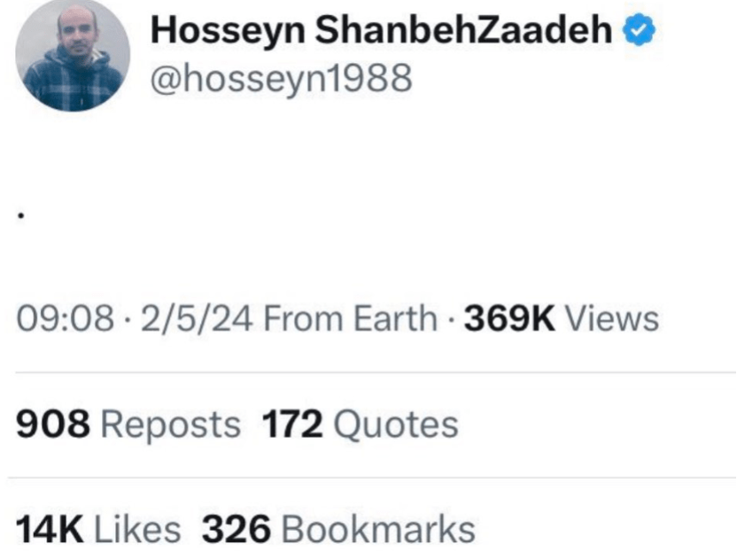Viewport: 737px width, 560px height.
Task: Click the first name Hosseyn
Action: pyautogui.click(x=227, y=32)
